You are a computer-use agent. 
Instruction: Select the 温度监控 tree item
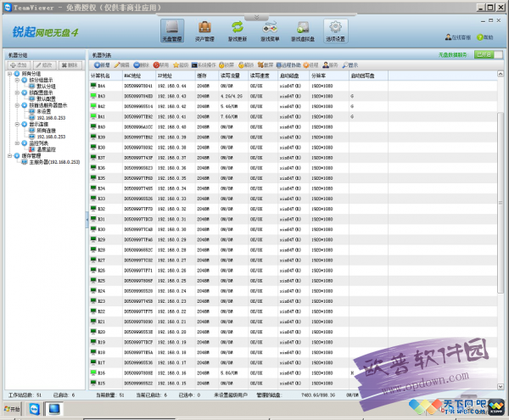[46, 149]
